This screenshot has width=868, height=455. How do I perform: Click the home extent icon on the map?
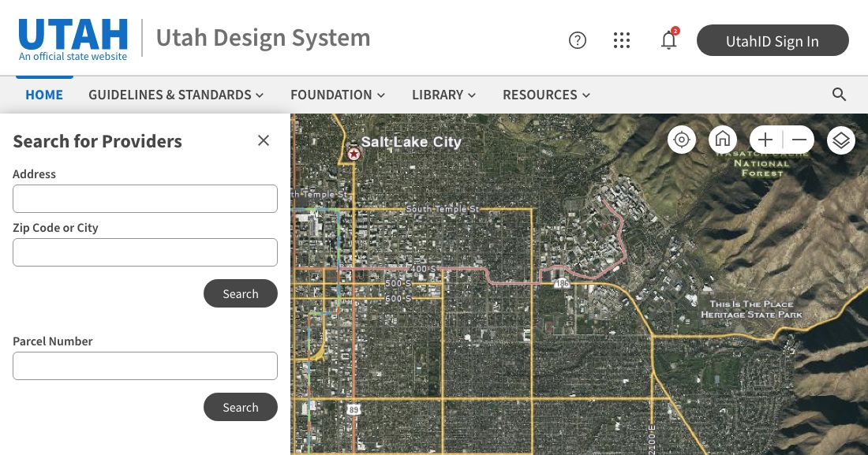click(x=722, y=140)
